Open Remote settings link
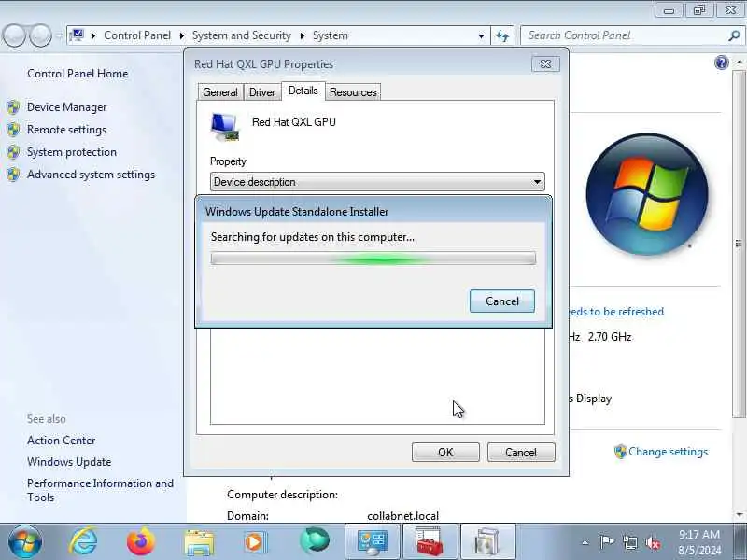747x560 pixels. point(66,130)
